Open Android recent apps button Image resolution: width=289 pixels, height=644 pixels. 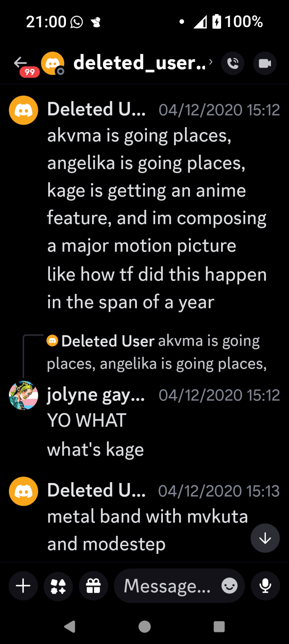click(x=219, y=627)
